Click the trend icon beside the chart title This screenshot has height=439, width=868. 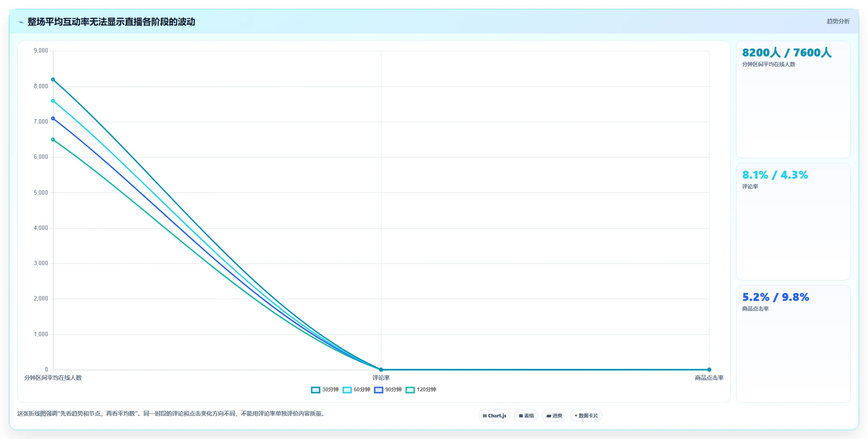21,22
